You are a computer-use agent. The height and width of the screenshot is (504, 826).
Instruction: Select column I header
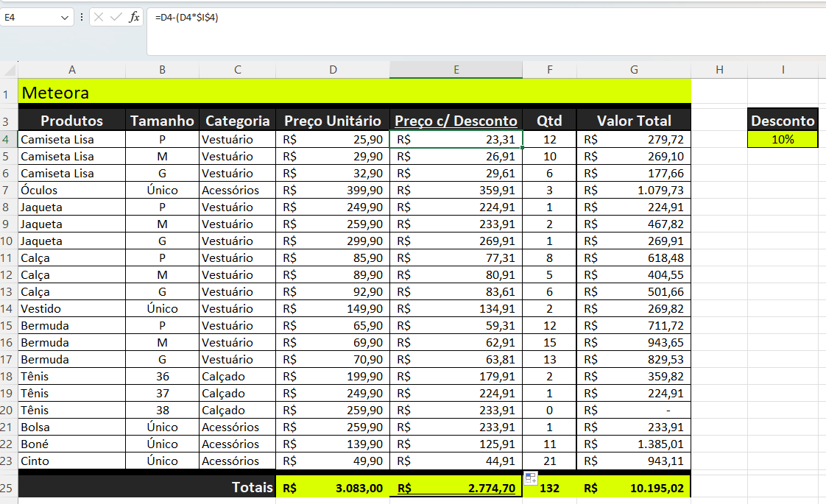click(783, 69)
